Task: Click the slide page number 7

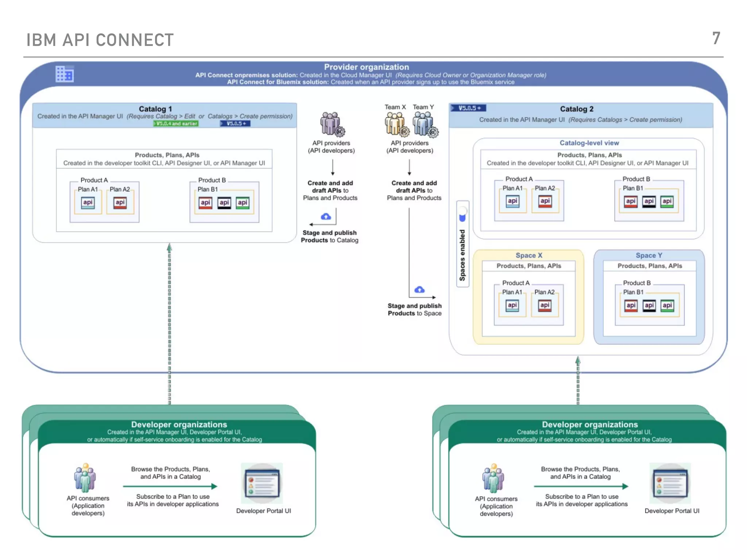Action: tap(716, 38)
